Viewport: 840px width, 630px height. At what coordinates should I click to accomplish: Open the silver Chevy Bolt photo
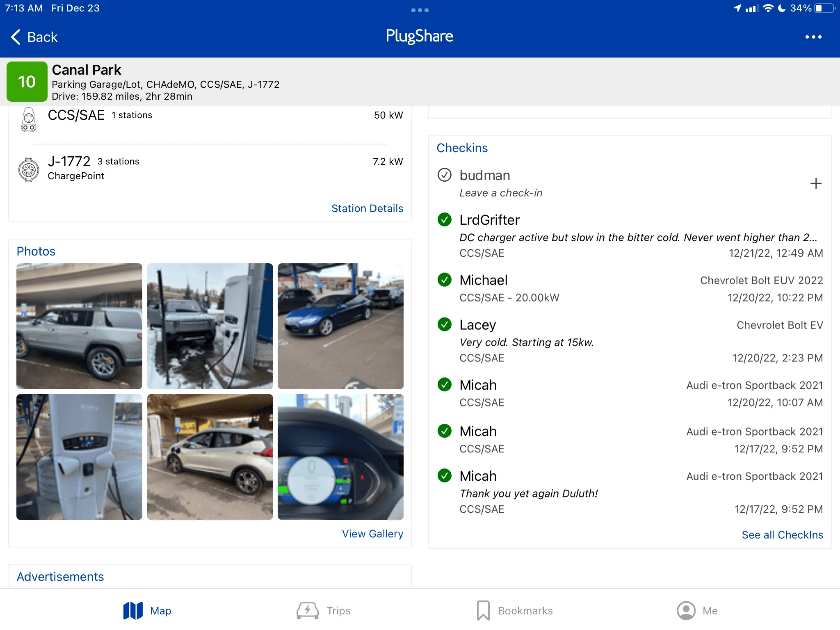[x=210, y=457]
